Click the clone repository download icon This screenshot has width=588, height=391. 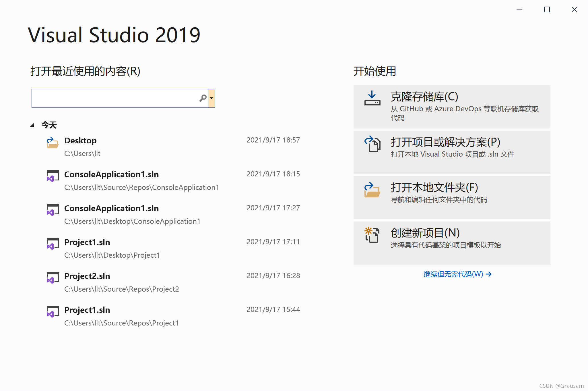point(372,98)
